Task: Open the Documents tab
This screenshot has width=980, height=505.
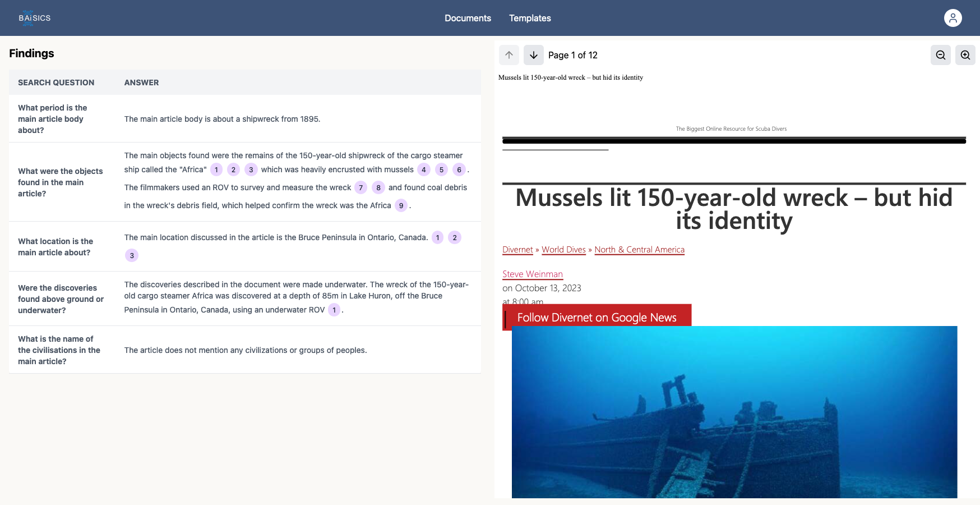Action: 468,18
